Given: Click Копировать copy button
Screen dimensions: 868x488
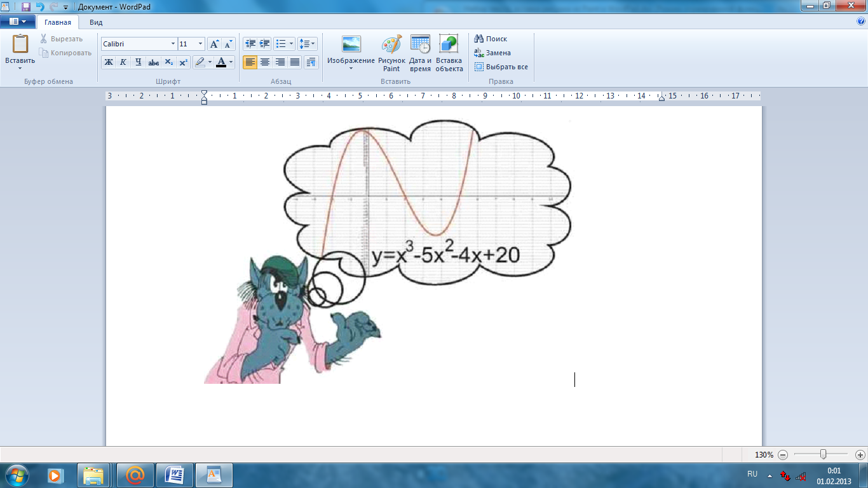Looking at the screenshot, I should pyautogui.click(x=65, y=53).
